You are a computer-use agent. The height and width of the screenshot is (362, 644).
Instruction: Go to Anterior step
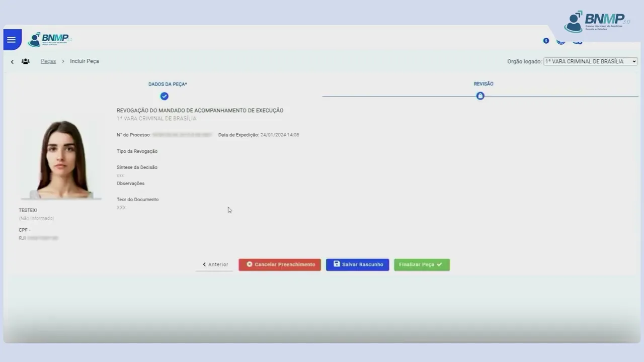215,264
